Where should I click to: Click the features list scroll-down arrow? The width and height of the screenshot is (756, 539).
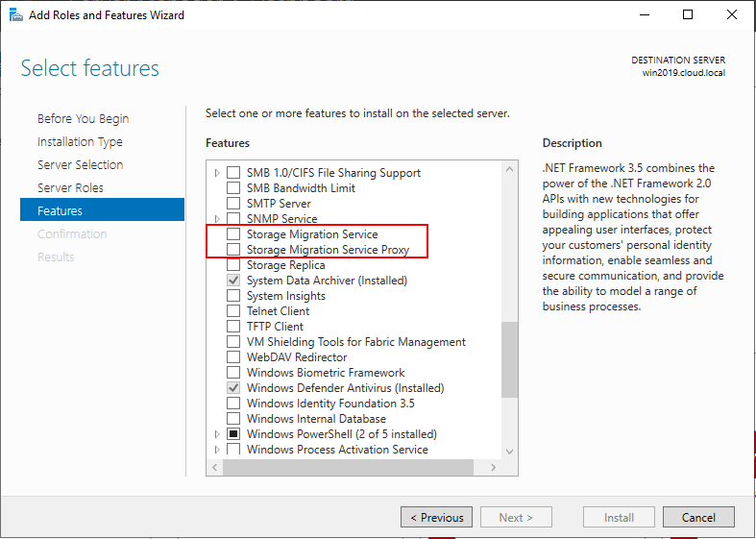coord(510,450)
